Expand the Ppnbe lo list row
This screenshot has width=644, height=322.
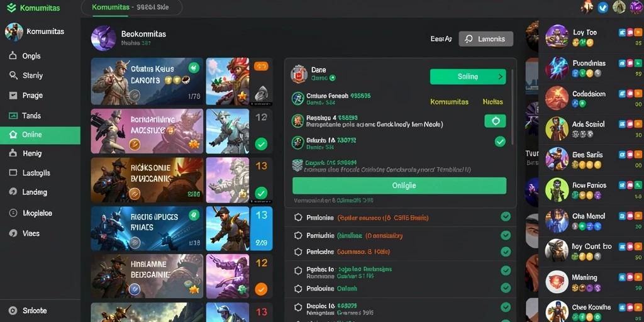pos(401,273)
